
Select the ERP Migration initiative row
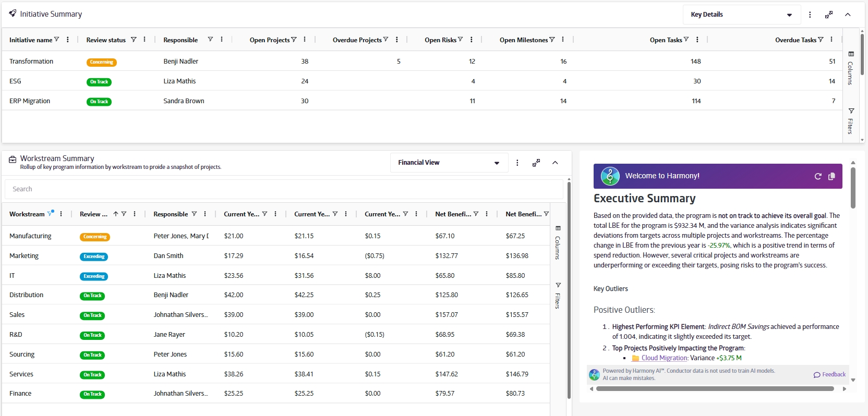(x=422, y=101)
